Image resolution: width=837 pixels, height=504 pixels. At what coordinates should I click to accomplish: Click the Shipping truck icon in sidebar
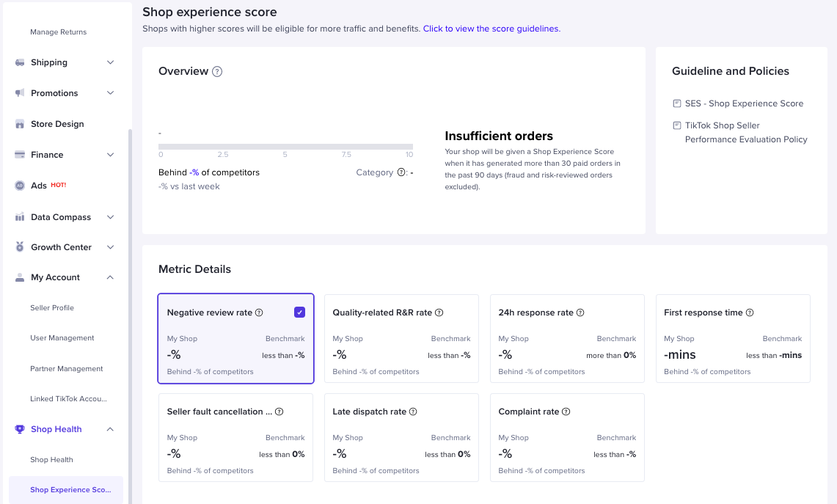click(x=20, y=62)
